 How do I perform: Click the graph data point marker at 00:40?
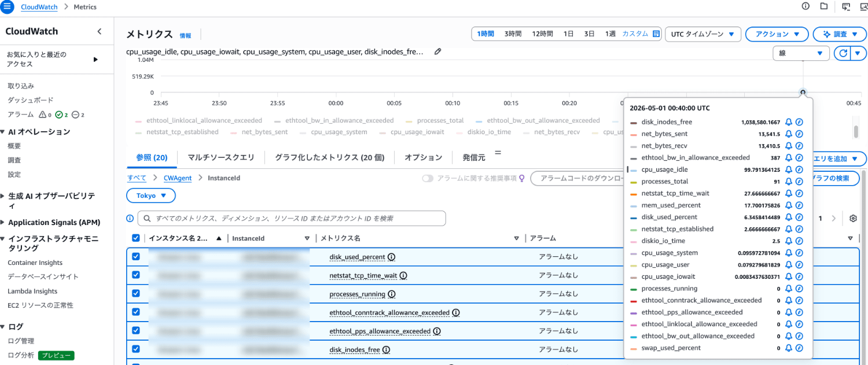coord(803,92)
